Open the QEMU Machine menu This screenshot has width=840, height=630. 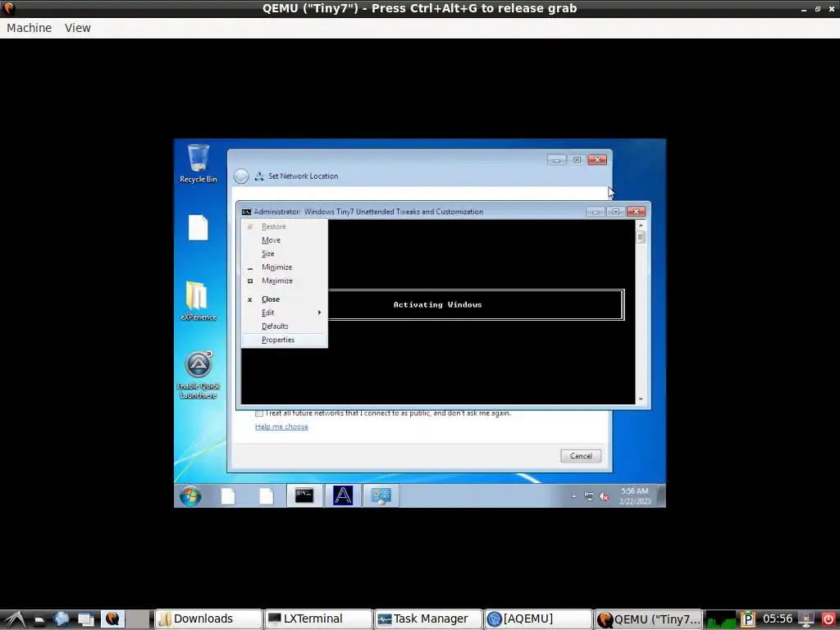tap(30, 28)
